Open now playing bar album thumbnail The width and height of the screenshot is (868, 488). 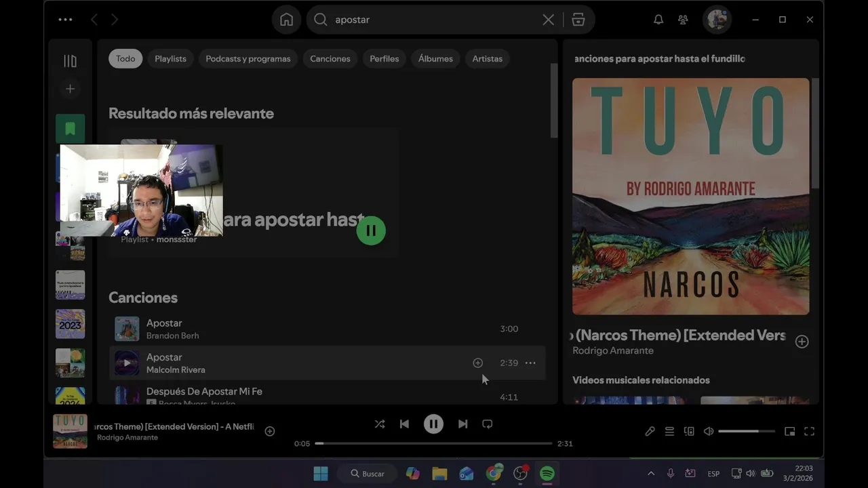pyautogui.click(x=70, y=431)
